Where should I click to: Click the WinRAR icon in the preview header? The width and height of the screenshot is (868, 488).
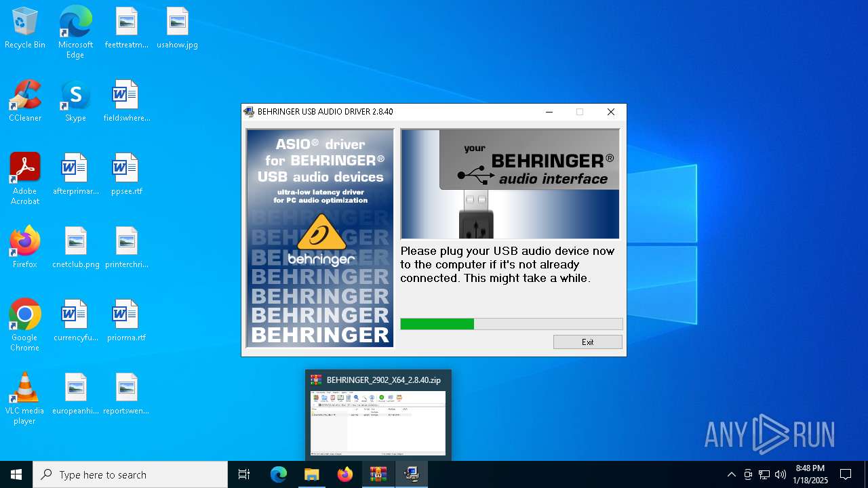[316, 380]
